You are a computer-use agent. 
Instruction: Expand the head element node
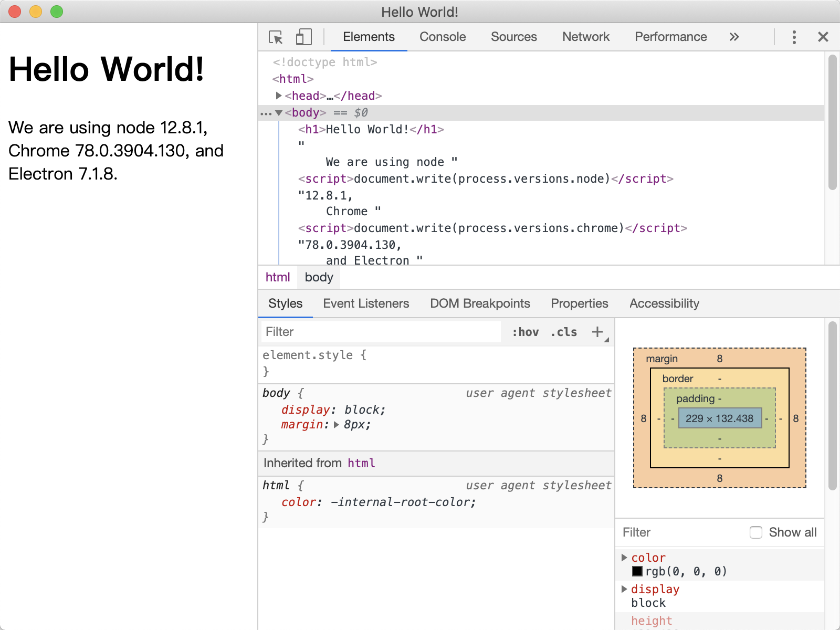[279, 96]
